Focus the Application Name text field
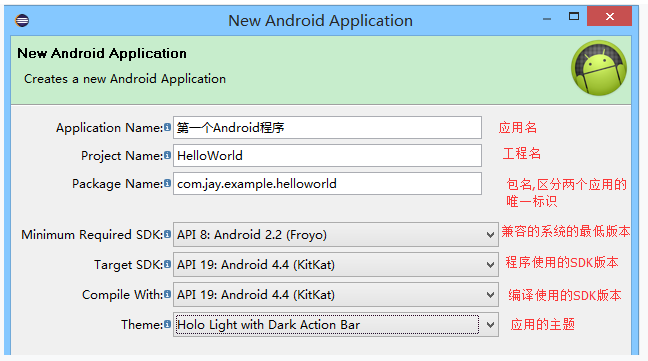This screenshot has height=361, width=648. [327, 128]
